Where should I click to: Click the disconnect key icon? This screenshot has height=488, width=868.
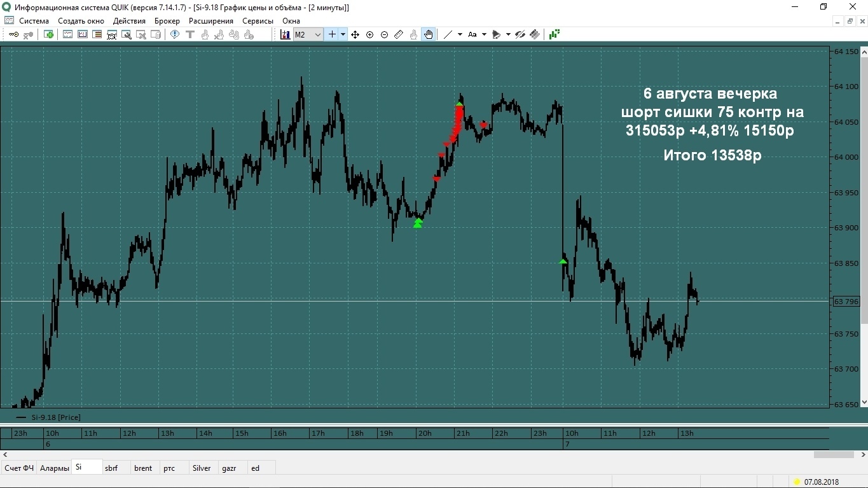(29, 34)
